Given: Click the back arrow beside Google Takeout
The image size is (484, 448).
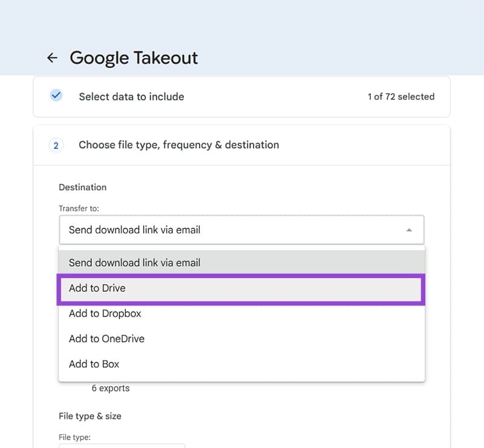Looking at the screenshot, I should point(53,58).
